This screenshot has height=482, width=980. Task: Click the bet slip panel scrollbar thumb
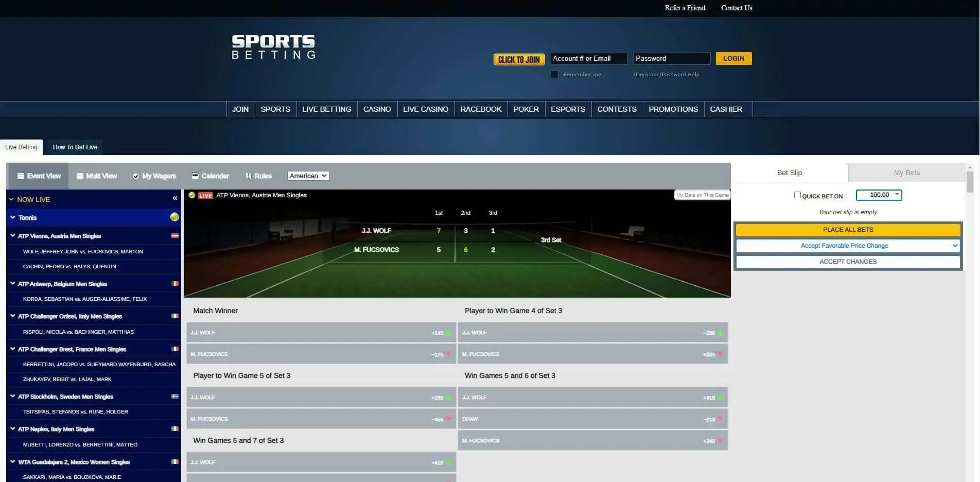click(x=970, y=182)
